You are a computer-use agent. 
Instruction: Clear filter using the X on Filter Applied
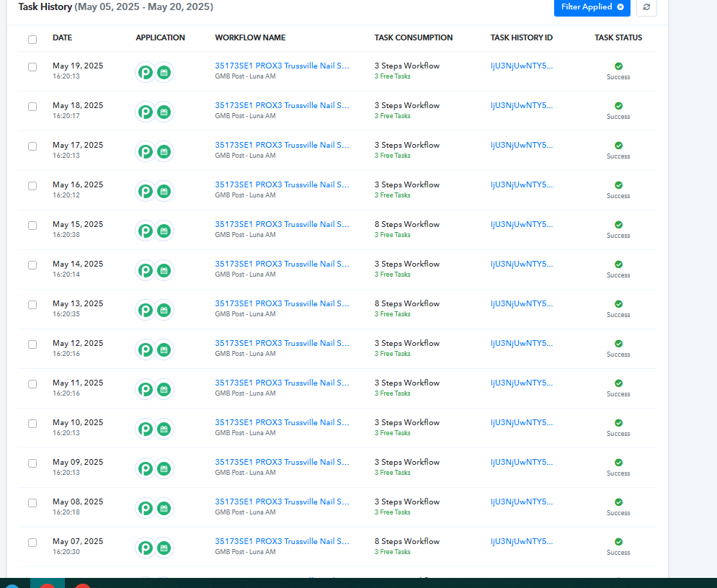tap(620, 7)
